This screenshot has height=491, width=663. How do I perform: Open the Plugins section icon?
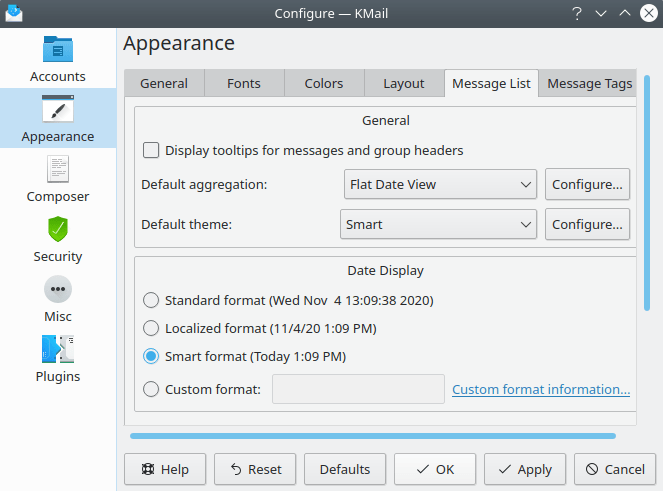coord(58,350)
